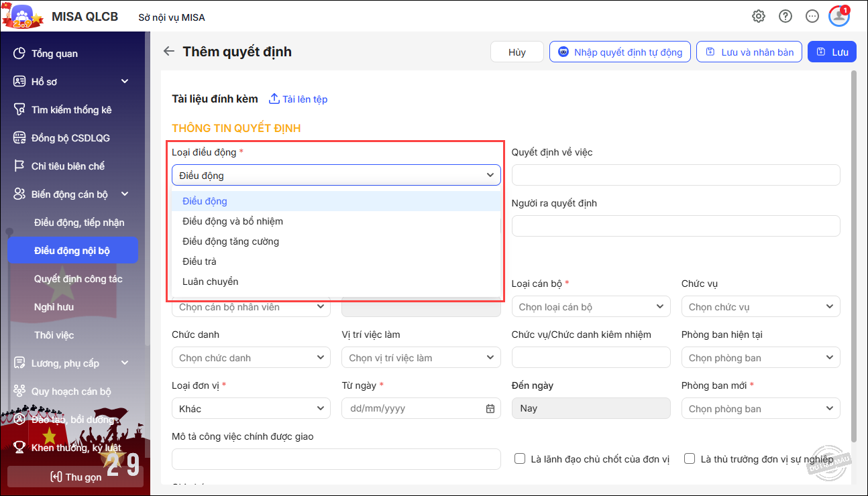Viewport: 868px width, 496px height.
Task: Click the calendar icon in Từ ngày field
Action: click(490, 409)
